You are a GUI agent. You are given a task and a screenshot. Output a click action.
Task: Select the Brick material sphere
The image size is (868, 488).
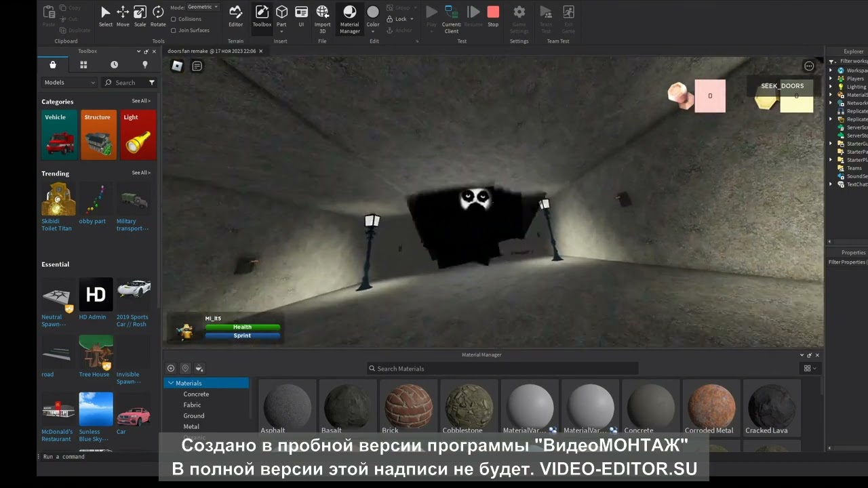pos(408,407)
